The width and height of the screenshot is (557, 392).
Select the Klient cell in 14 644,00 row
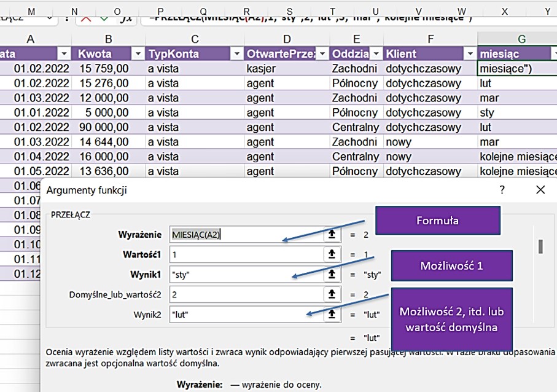430,142
